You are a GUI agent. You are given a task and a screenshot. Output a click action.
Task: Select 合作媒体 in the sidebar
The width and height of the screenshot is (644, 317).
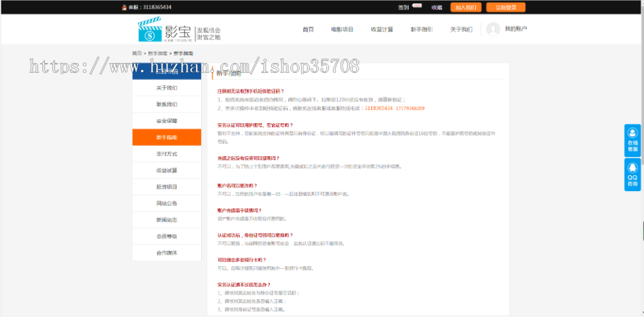click(167, 253)
